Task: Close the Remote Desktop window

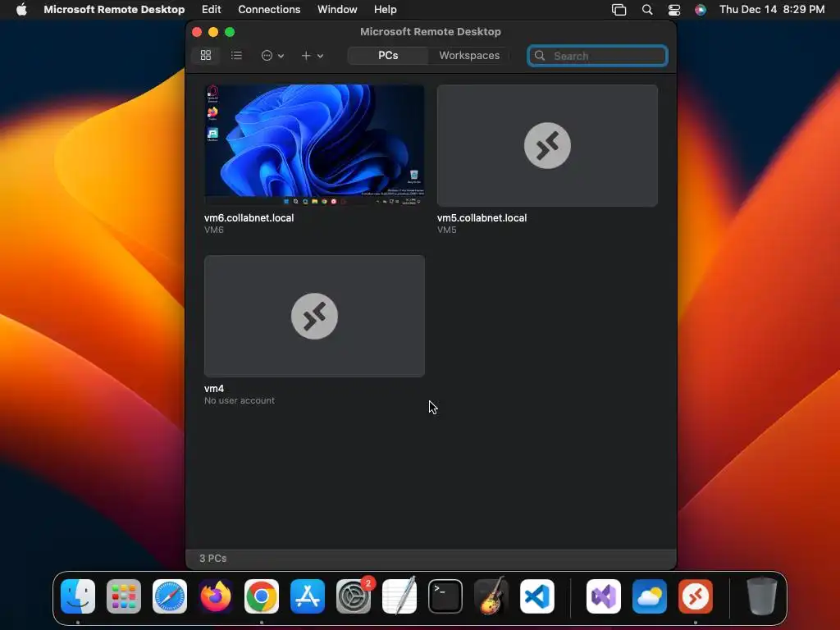Action: 197,32
